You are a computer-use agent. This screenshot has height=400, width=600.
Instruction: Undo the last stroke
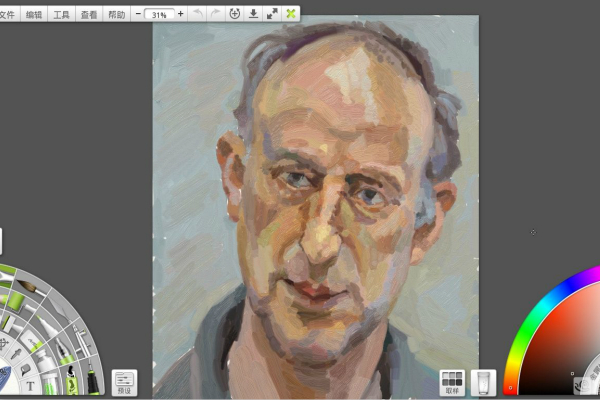click(x=198, y=14)
